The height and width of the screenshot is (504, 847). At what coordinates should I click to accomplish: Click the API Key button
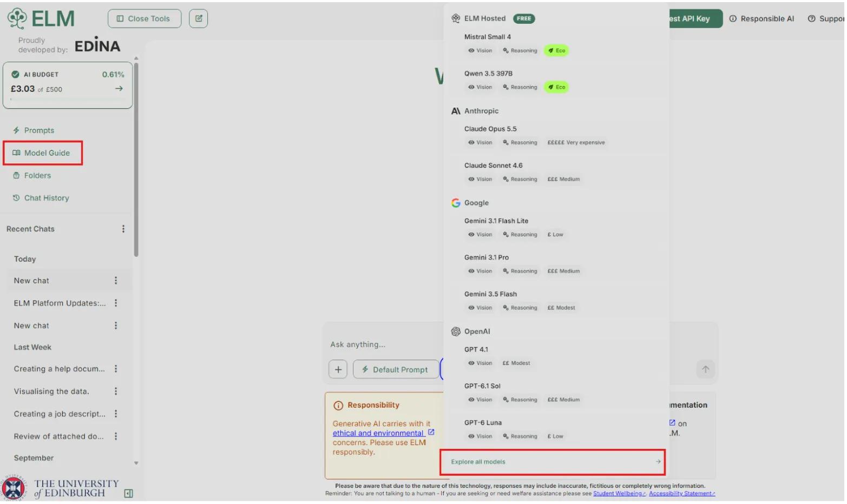(695, 18)
